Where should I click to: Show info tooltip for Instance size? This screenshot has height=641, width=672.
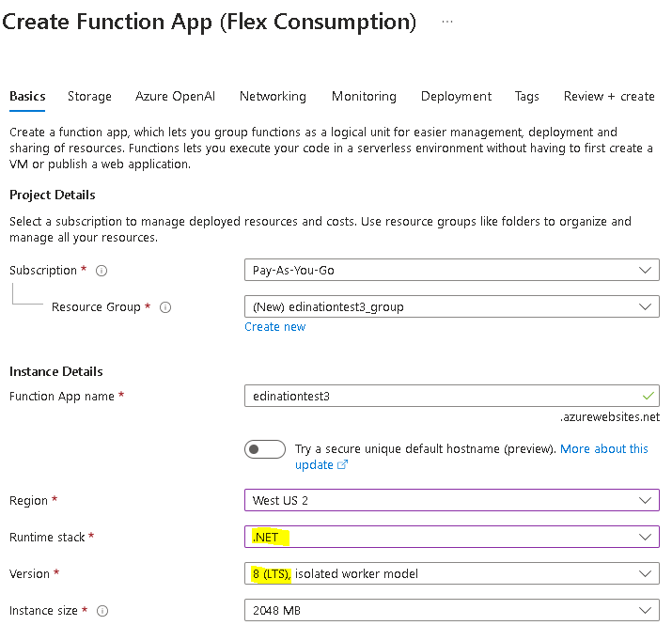(x=102, y=611)
